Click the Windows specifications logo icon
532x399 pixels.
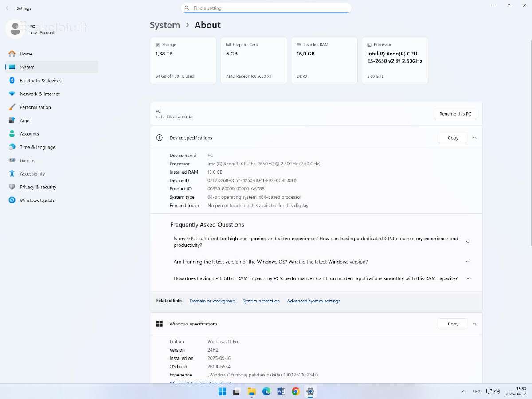click(x=160, y=324)
